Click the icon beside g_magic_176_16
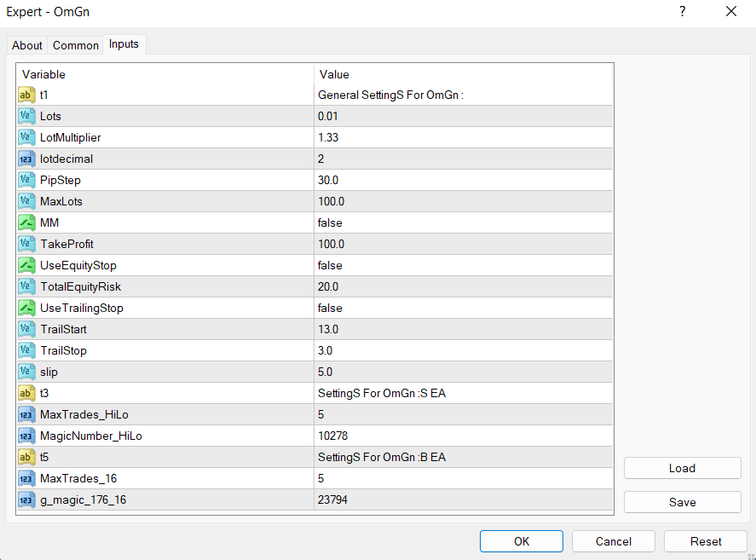The image size is (756, 560). [x=26, y=500]
